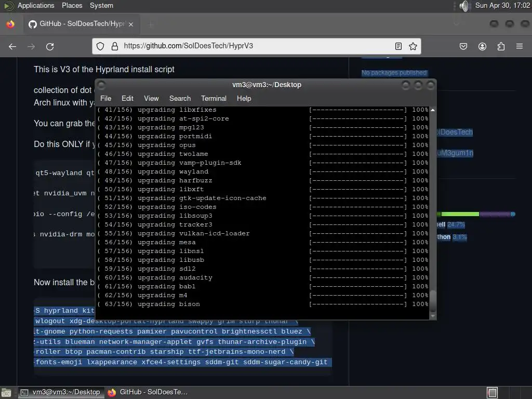The image size is (532, 399).
Task: Open the Firefox extensions puzzle icon
Action: pyautogui.click(x=501, y=46)
